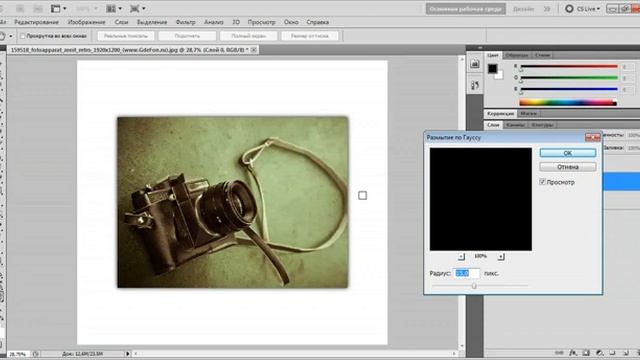Collapse the panel dock arrows

click(x=480, y=48)
